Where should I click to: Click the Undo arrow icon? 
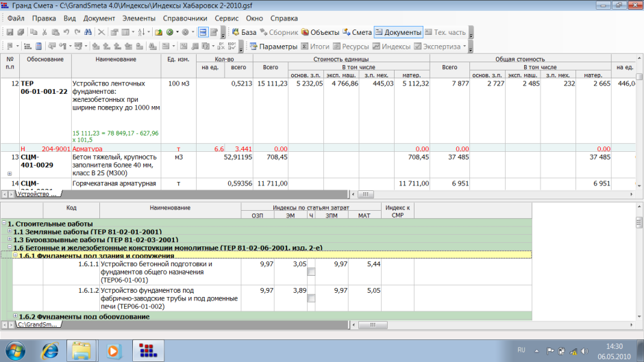[x=66, y=32]
